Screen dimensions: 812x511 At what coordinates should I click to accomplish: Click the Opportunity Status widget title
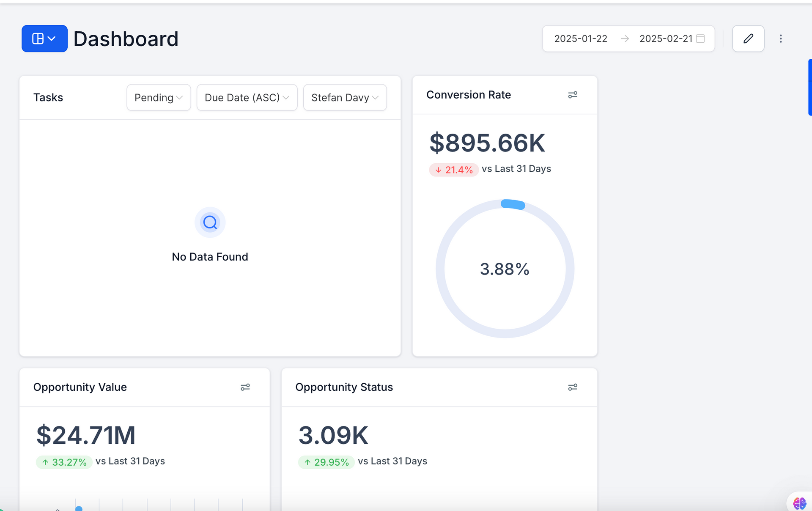click(x=344, y=387)
